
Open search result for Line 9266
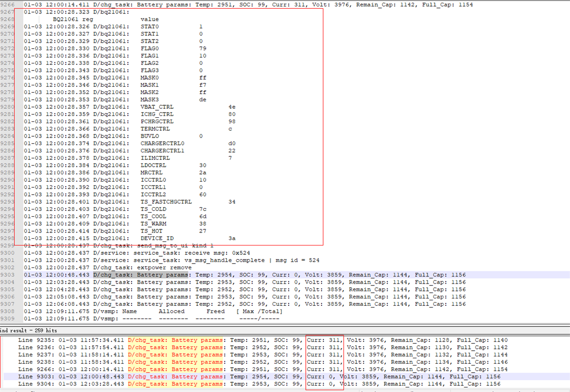click(x=263, y=369)
